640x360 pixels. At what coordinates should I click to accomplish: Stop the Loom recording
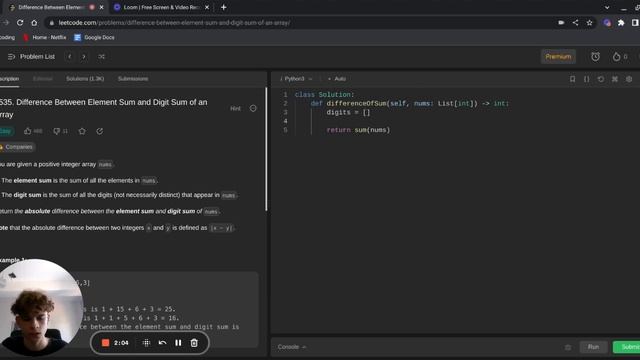(105, 343)
